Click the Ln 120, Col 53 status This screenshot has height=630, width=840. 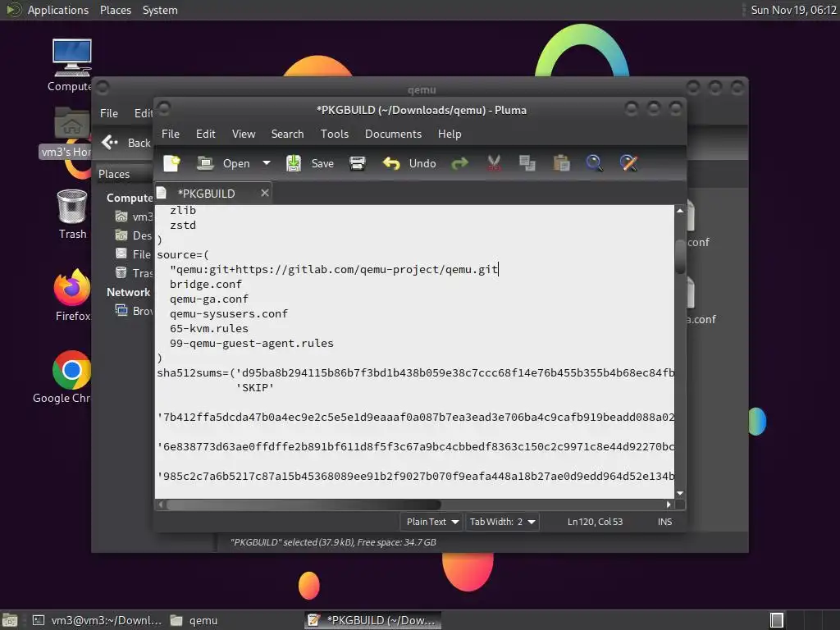[x=596, y=522]
